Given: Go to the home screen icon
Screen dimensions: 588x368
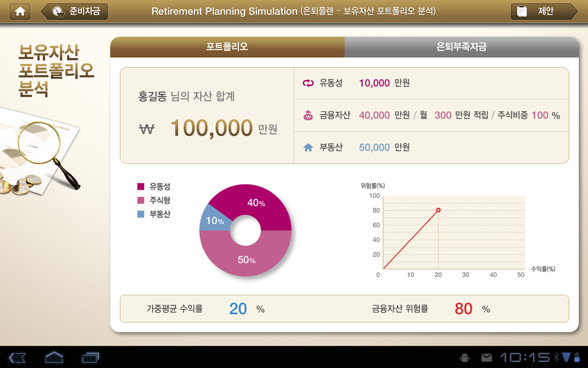Looking at the screenshot, I should point(20,11).
